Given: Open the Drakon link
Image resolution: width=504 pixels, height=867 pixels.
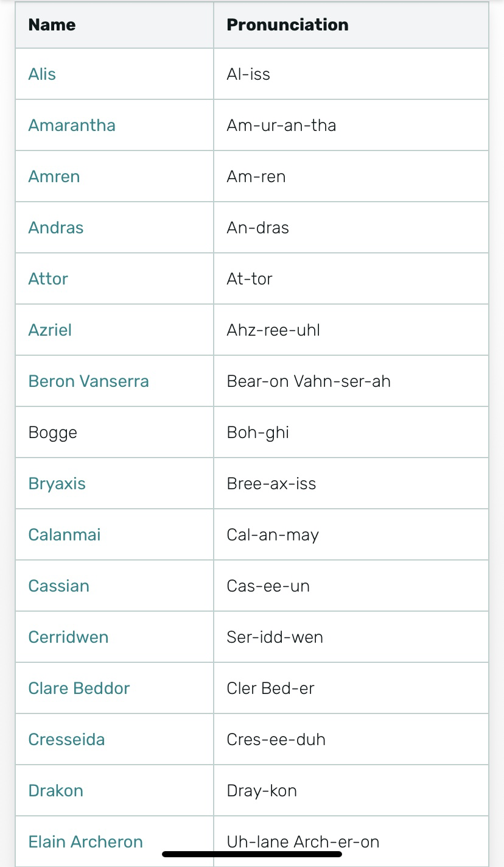Looking at the screenshot, I should [x=56, y=791].
